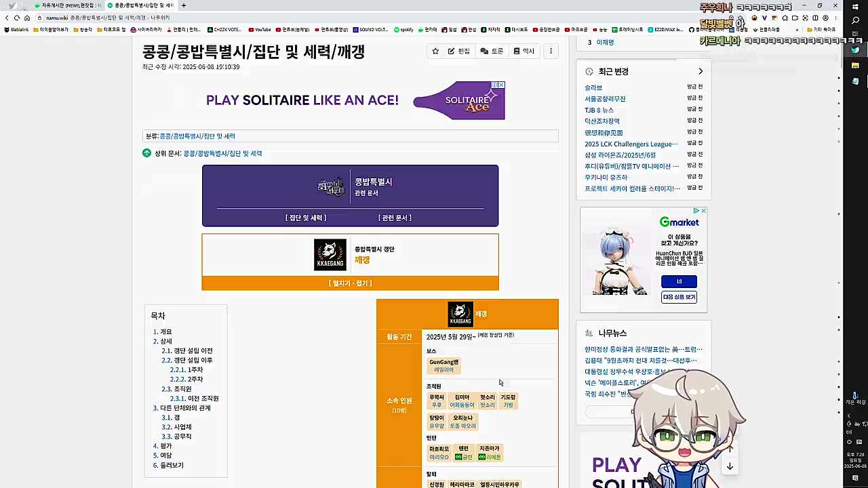Open the 관련 문서 tab

point(395,218)
